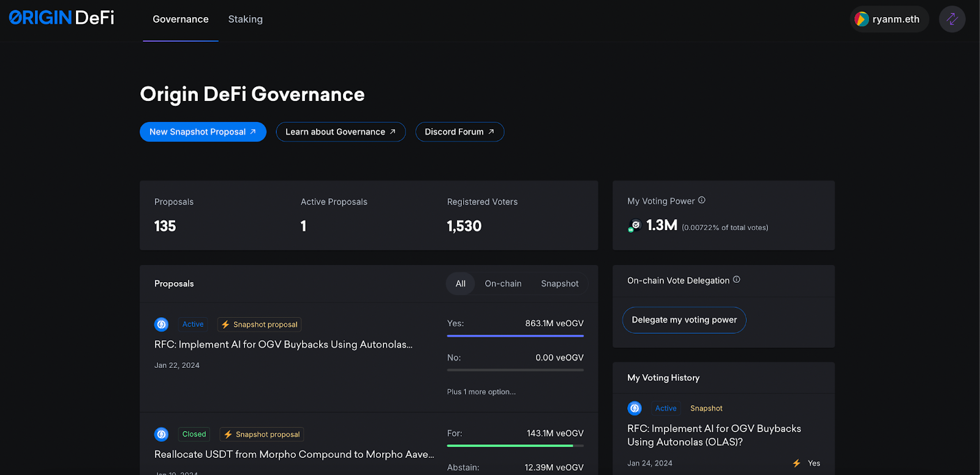Click the Proposals count 135

click(165, 226)
